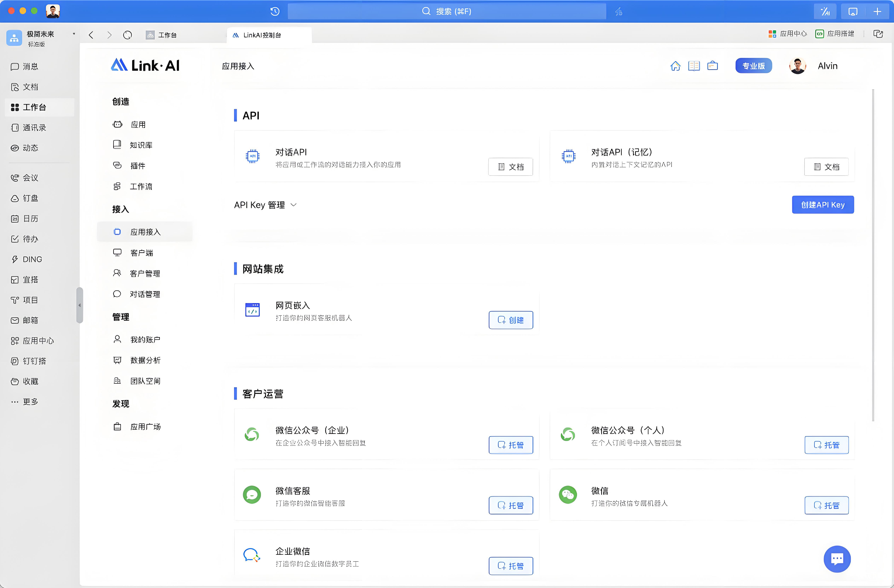Open 我的账户 in the 管理 menu

click(136, 340)
